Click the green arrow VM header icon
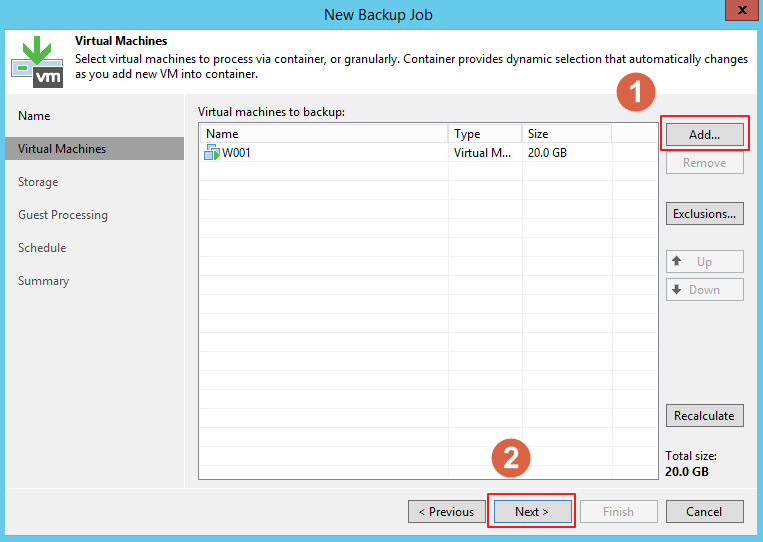Screen dimensions: 763x542 click(x=36, y=61)
